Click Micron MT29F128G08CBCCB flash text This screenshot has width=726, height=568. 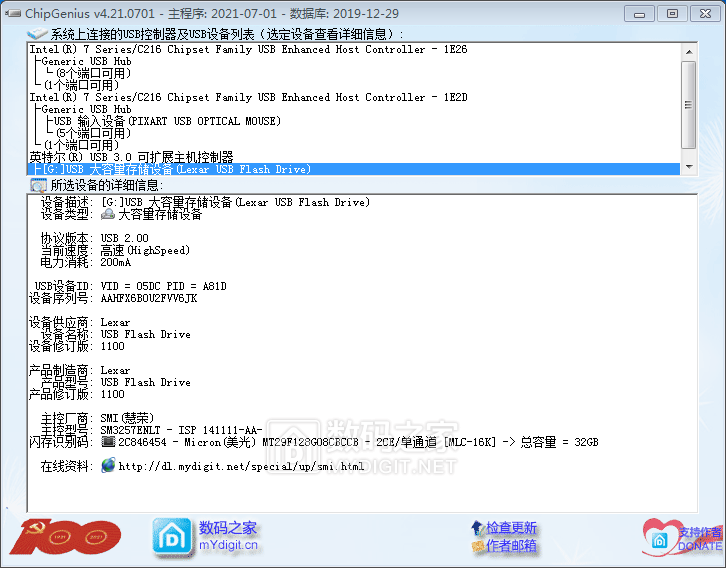pyautogui.click(x=271, y=442)
